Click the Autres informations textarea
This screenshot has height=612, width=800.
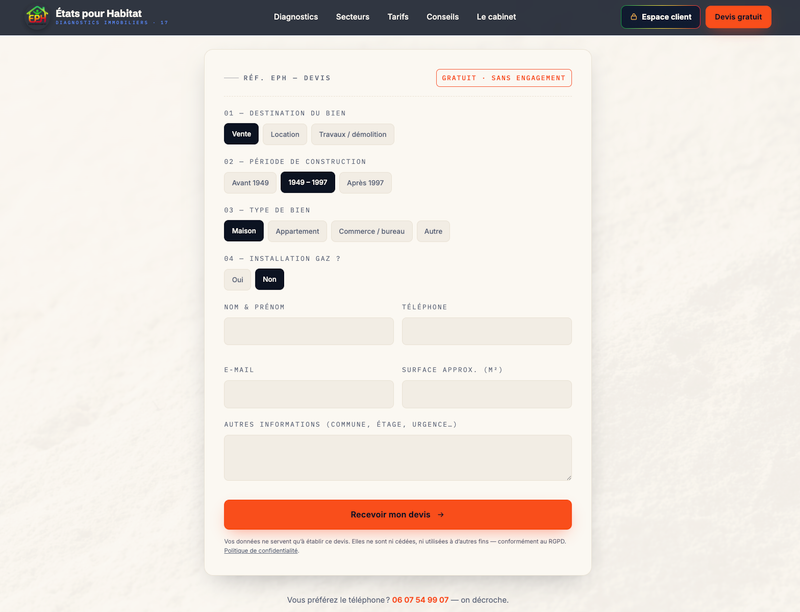click(x=398, y=458)
